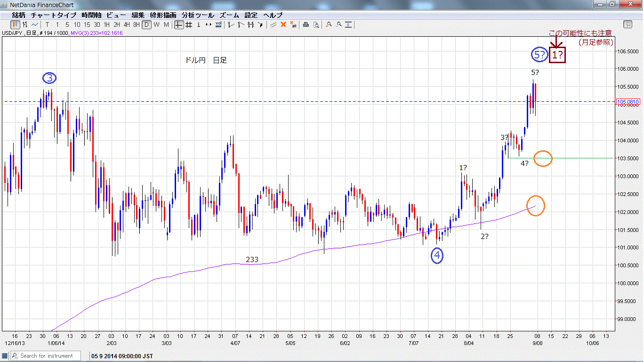Open the 設定 menu

(x=251, y=15)
